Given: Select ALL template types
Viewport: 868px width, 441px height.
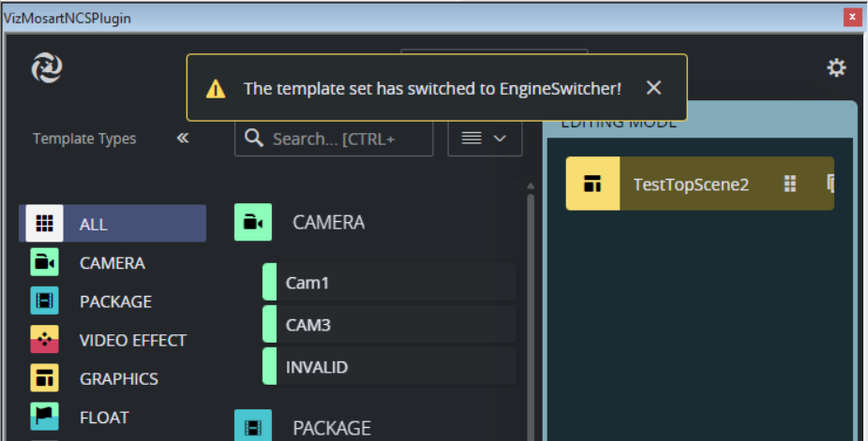Looking at the screenshot, I should pos(112,223).
